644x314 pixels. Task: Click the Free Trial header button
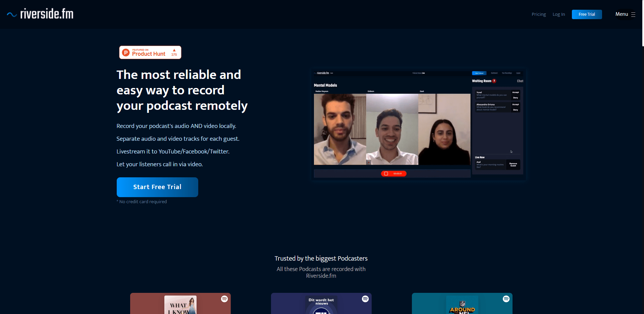[587, 14]
